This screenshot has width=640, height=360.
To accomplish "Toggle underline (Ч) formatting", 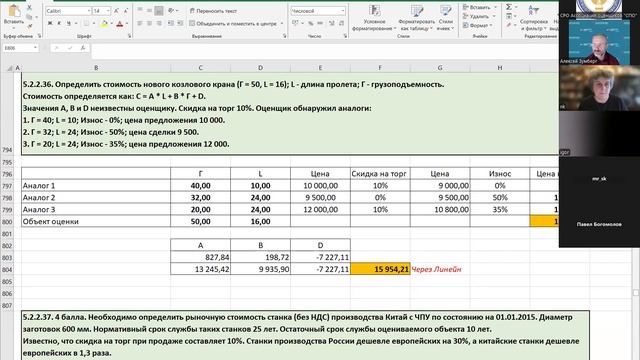I will click(69, 24).
